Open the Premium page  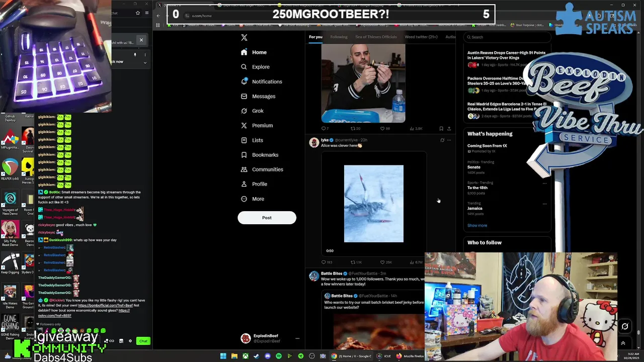tap(257, 125)
